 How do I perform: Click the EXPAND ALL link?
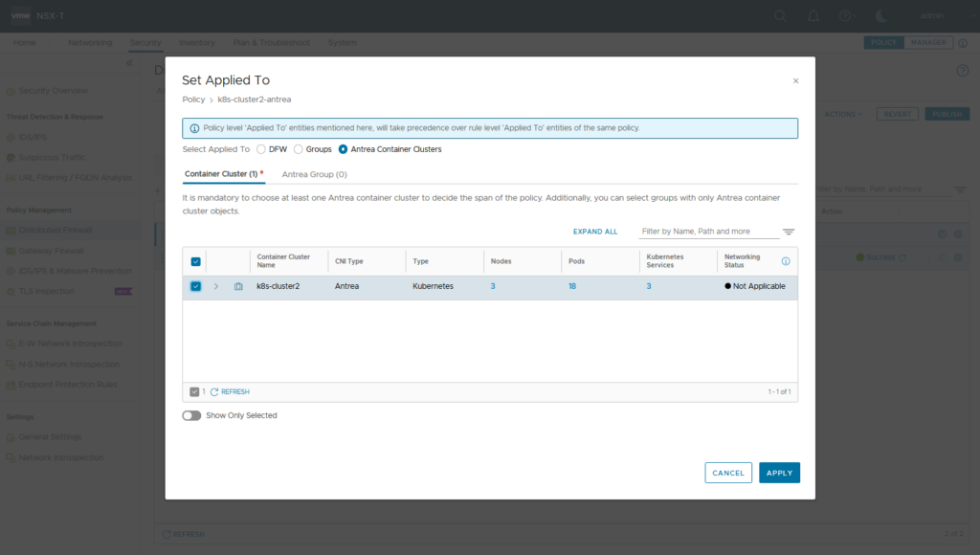[x=595, y=232]
